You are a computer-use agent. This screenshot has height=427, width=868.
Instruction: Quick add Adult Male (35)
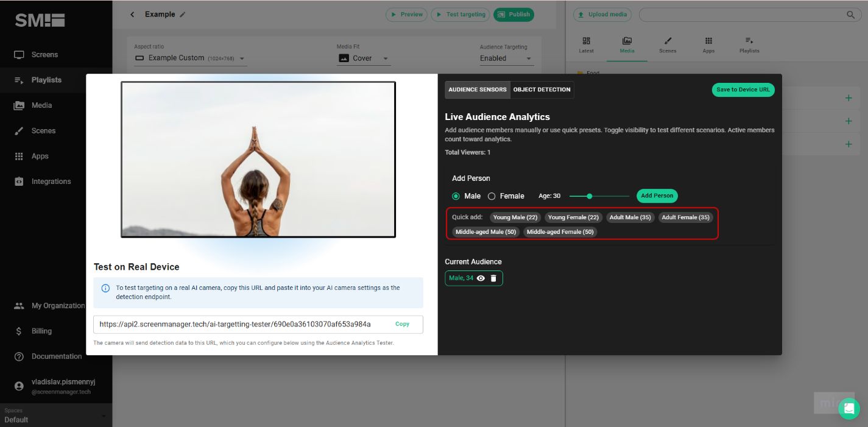pyautogui.click(x=630, y=217)
